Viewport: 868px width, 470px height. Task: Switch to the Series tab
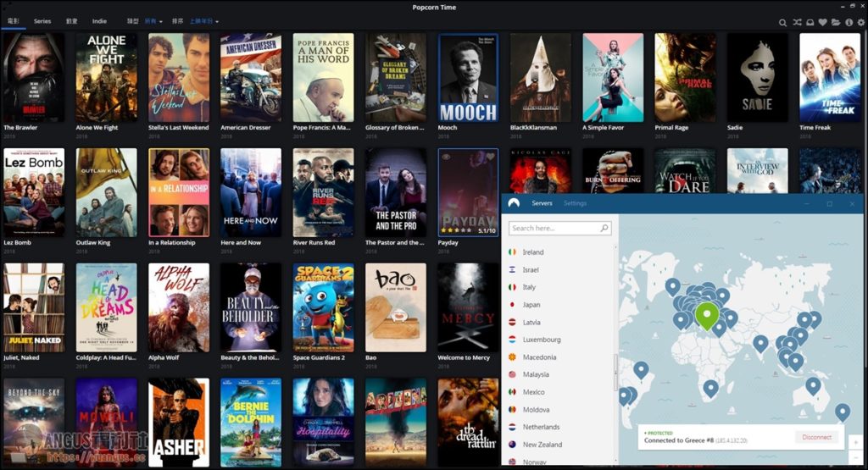coord(42,21)
